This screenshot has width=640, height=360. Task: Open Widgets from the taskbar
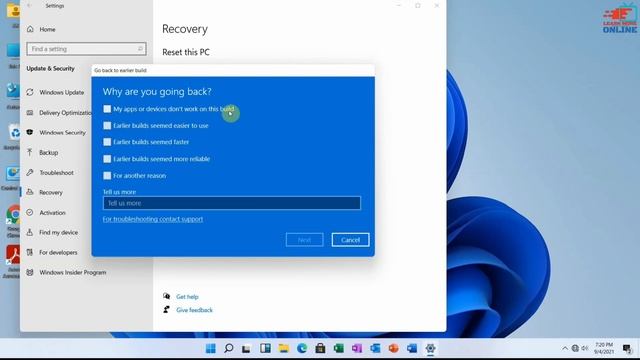(265, 348)
